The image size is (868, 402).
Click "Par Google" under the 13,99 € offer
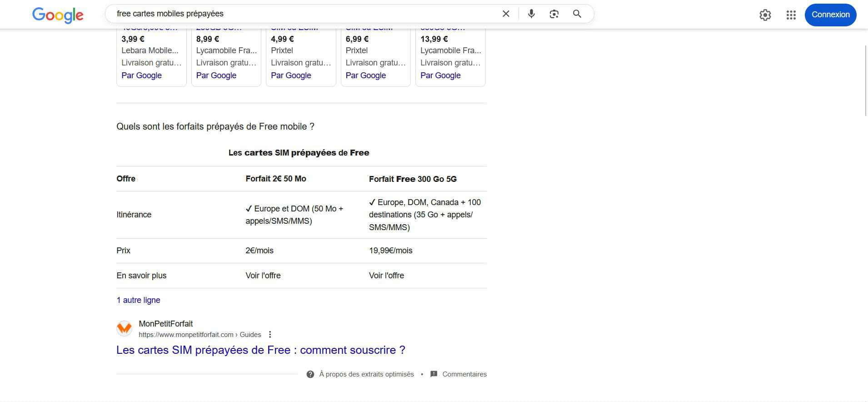[x=440, y=75]
